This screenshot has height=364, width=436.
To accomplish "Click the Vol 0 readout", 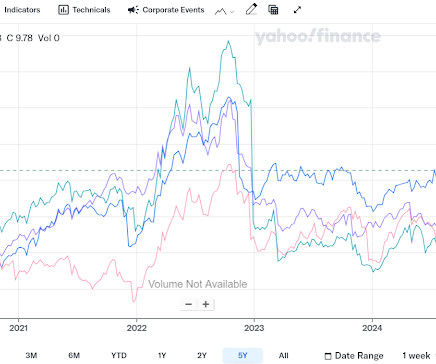I will [x=49, y=38].
